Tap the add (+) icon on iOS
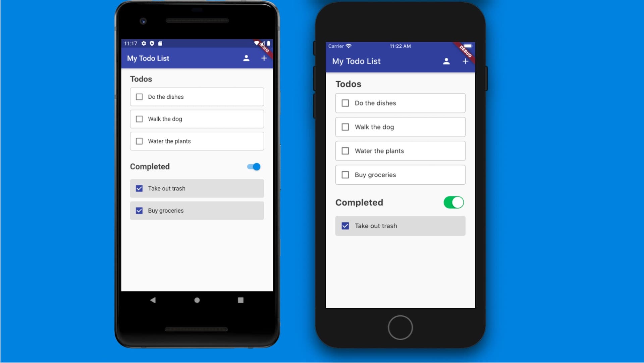This screenshot has width=644, height=363. pos(465,61)
